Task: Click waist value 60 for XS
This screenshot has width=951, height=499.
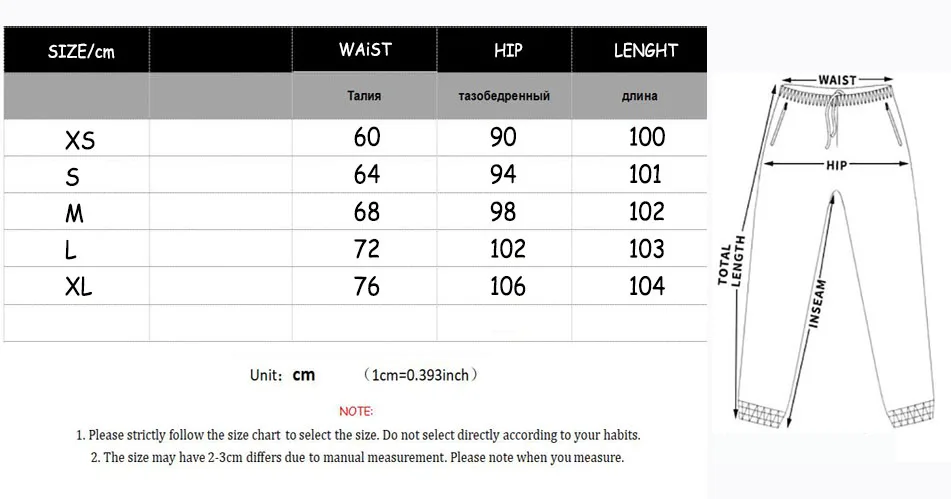Action: pos(367,137)
